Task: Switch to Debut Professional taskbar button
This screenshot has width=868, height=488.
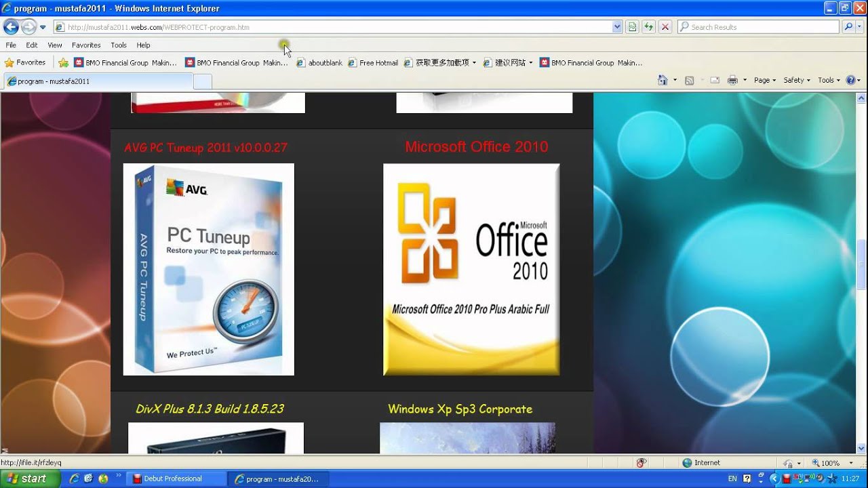Action: [x=176, y=479]
